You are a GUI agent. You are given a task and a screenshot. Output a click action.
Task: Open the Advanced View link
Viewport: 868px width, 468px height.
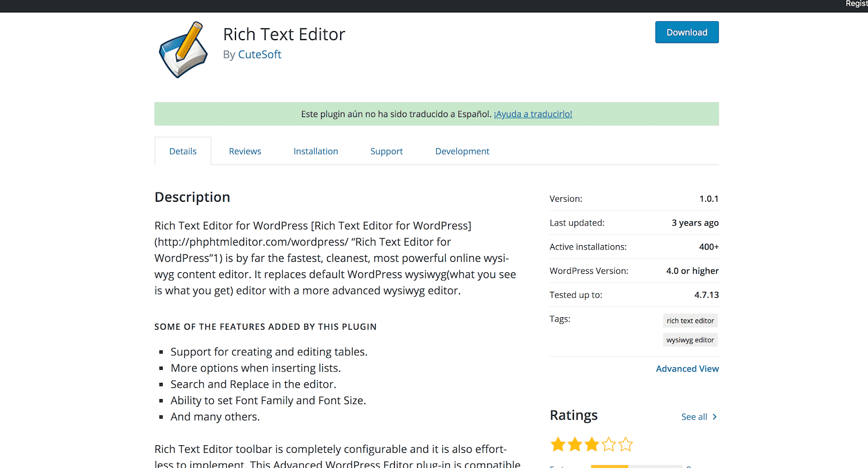point(687,369)
